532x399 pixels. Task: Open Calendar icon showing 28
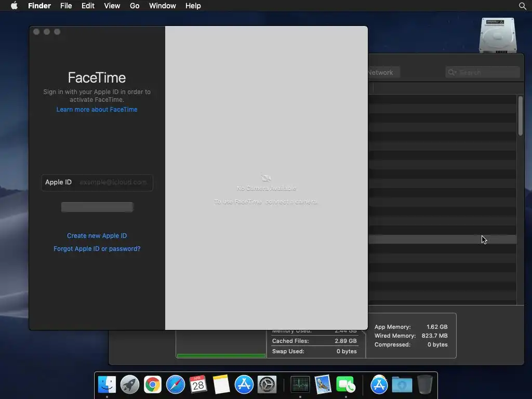198,384
